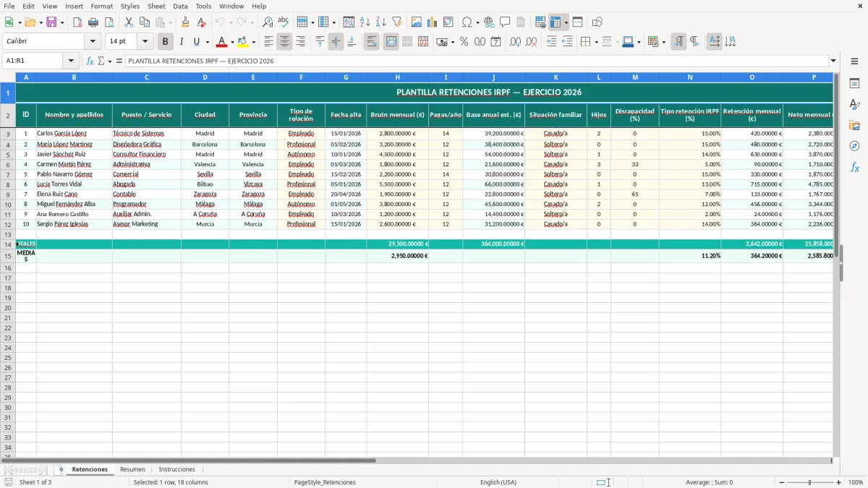Open the Save dropdown arrow

62,22
